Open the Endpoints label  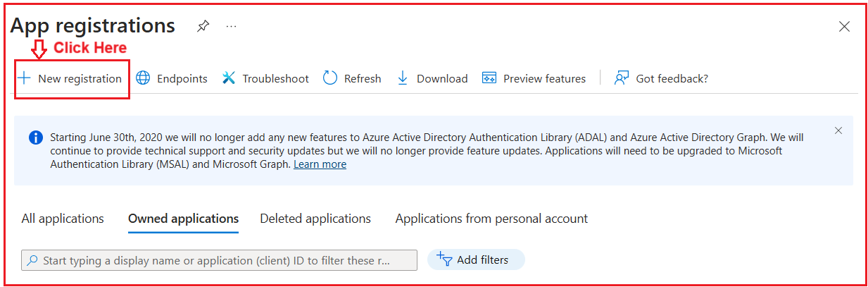coord(182,78)
